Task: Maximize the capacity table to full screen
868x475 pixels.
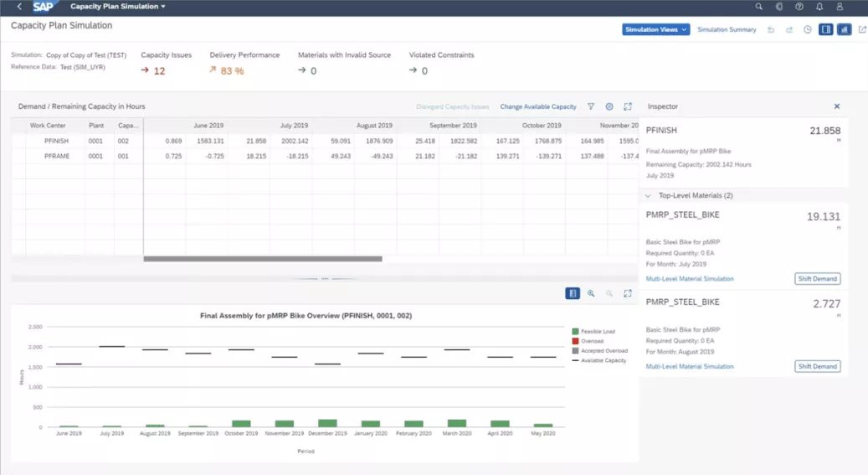Action: click(x=627, y=106)
